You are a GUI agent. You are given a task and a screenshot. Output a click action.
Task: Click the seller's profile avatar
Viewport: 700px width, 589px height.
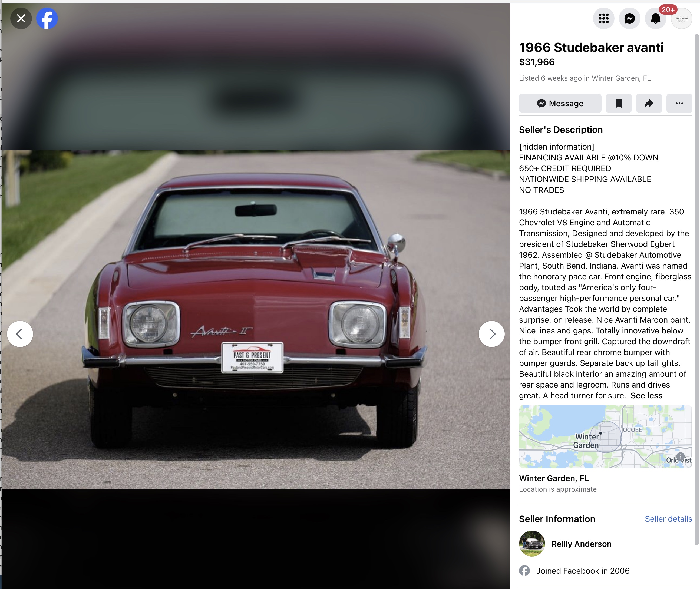pos(532,544)
